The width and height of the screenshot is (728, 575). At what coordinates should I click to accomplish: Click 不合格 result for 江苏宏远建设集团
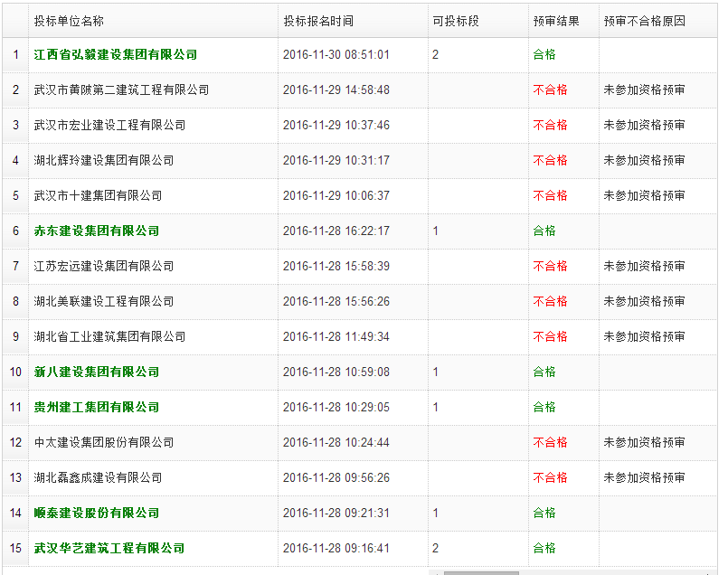click(x=550, y=267)
